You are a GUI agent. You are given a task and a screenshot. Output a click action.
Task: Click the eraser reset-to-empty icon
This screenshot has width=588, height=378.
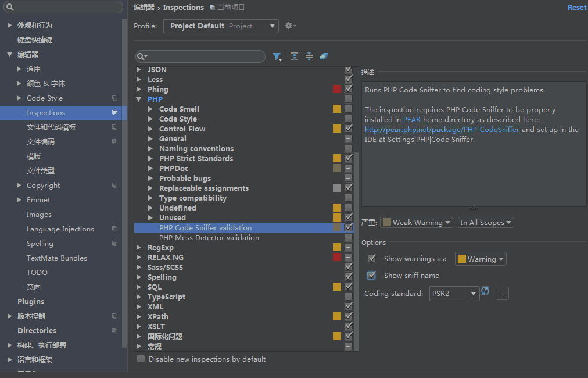[324, 56]
